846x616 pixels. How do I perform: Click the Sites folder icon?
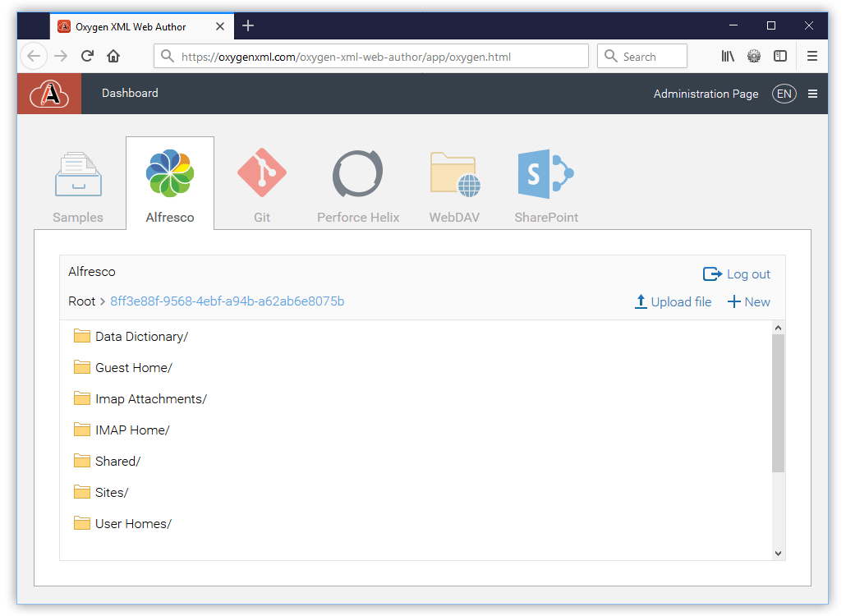pyautogui.click(x=82, y=493)
